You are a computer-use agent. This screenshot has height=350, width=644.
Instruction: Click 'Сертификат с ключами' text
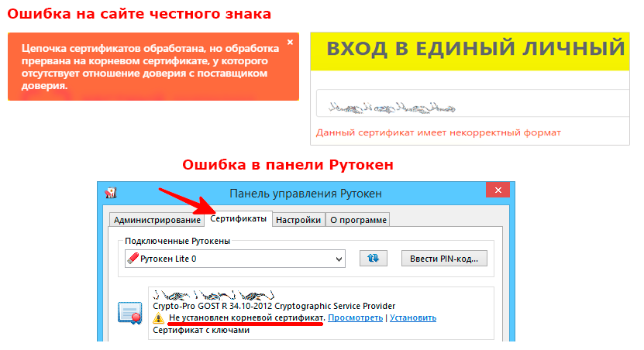(201, 330)
